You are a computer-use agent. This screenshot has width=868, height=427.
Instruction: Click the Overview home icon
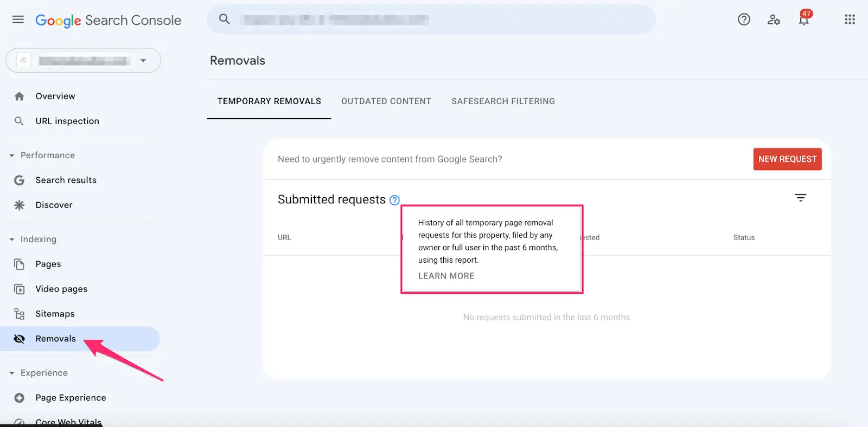[20, 96]
